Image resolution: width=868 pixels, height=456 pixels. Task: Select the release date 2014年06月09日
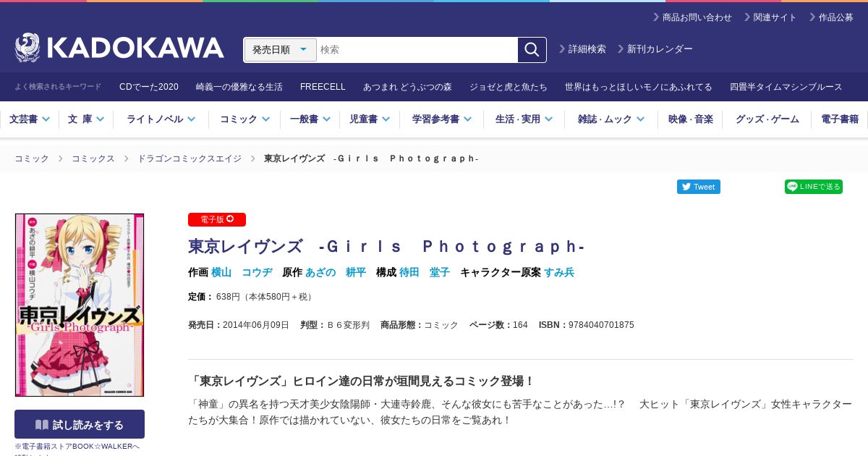[256, 325]
